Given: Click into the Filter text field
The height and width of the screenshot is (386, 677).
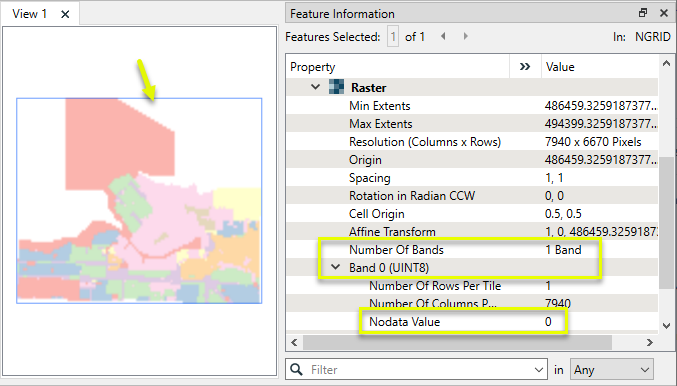Looking at the screenshot, I should pyautogui.click(x=421, y=370).
